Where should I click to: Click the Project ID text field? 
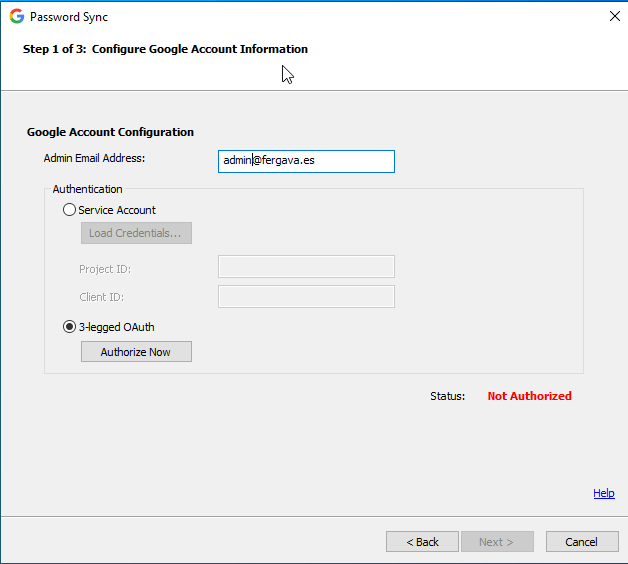point(306,267)
